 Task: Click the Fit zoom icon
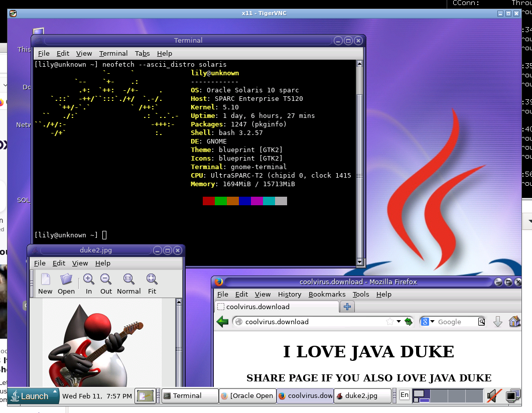[x=152, y=280]
